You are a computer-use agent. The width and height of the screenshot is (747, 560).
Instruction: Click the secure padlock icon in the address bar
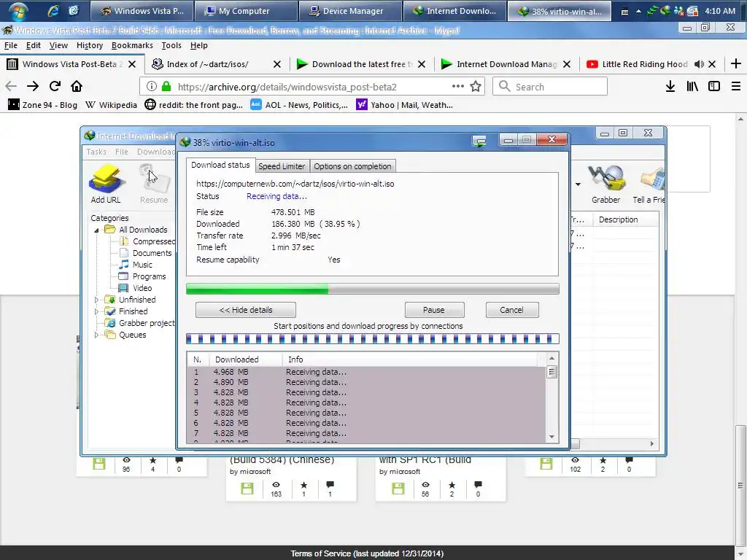tap(166, 86)
